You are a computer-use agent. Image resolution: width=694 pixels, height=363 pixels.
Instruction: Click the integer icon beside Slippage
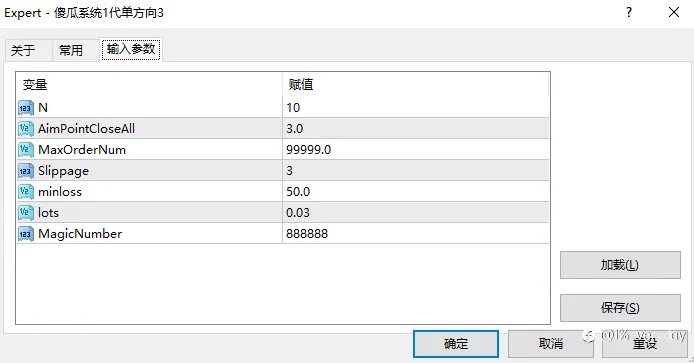click(26, 170)
